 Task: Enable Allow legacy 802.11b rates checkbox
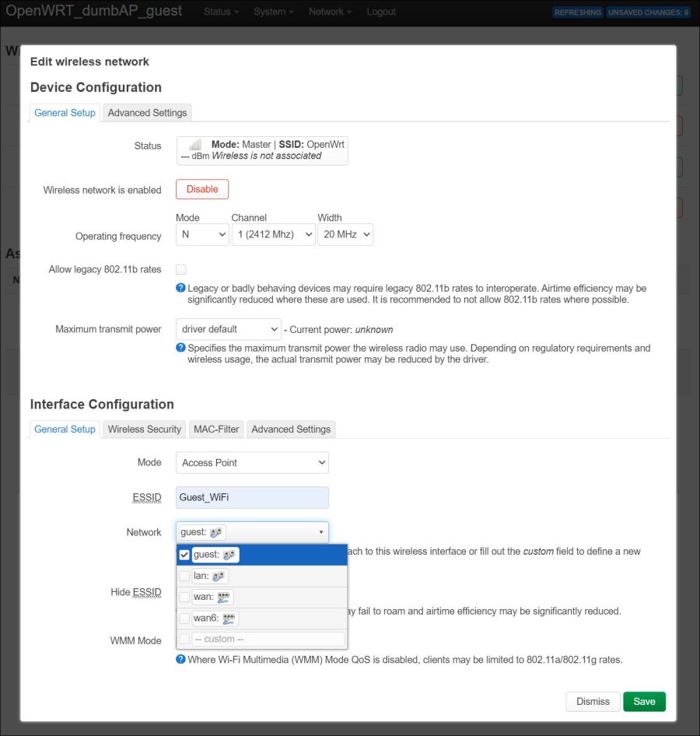pyautogui.click(x=181, y=269)
